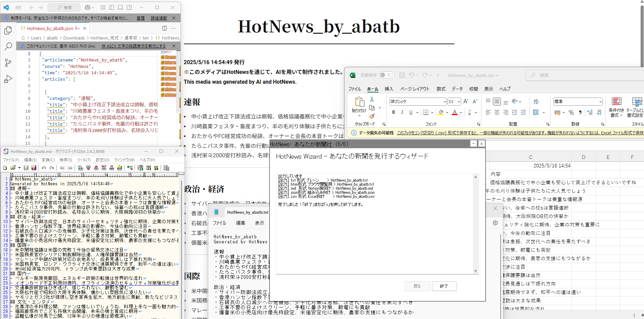Screen dimensions: 644x319
Task: Click the 管理 link in restricted mode banner
Action: pos(141,18)
